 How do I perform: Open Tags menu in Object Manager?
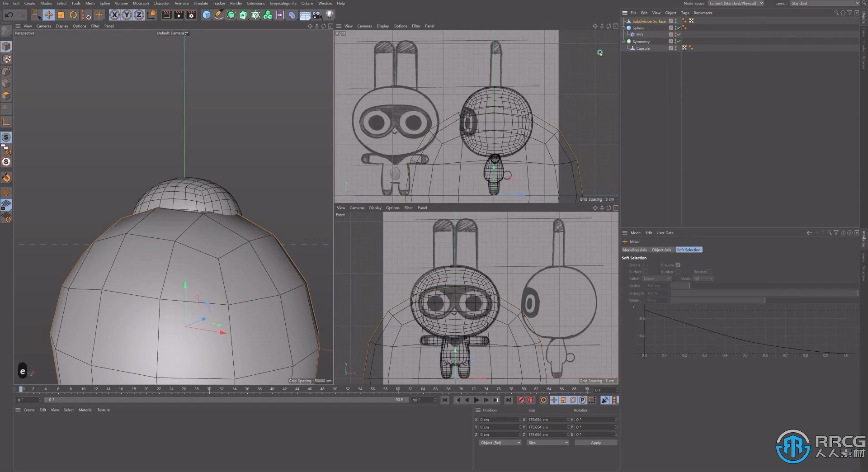[x=685, y=13]
